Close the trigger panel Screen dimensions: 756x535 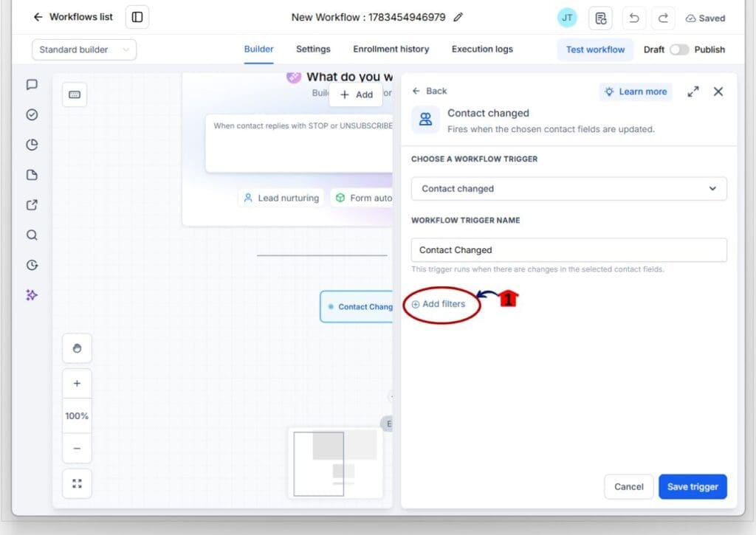718,92
